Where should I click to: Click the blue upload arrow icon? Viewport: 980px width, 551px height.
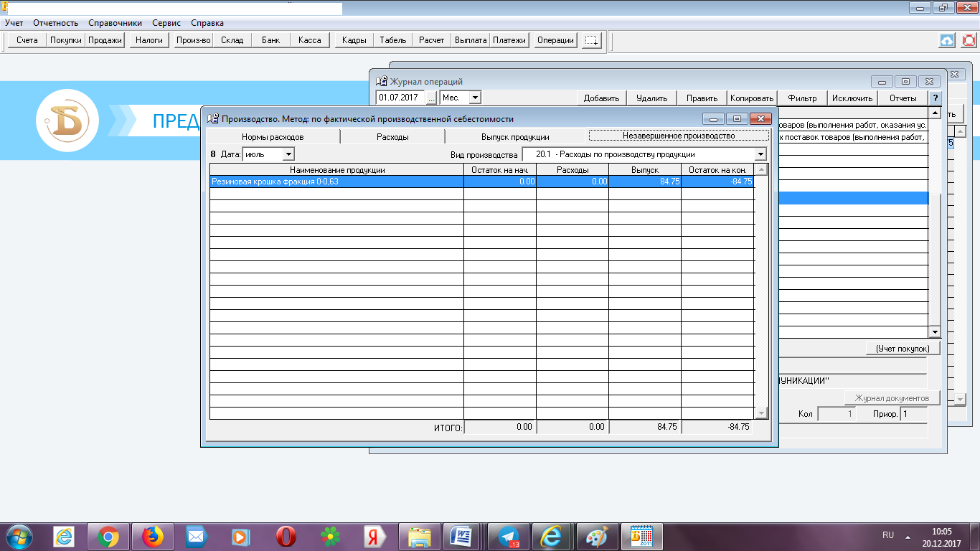pyautogui.click(x=947, y=40)
